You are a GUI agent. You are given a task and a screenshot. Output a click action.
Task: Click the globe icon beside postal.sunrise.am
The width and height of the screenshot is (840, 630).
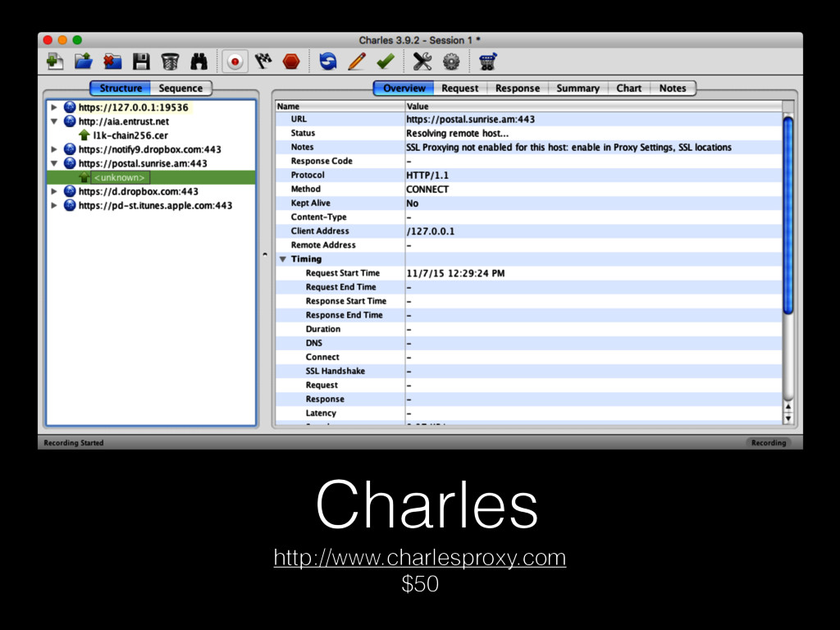click(x=70, y=163)
